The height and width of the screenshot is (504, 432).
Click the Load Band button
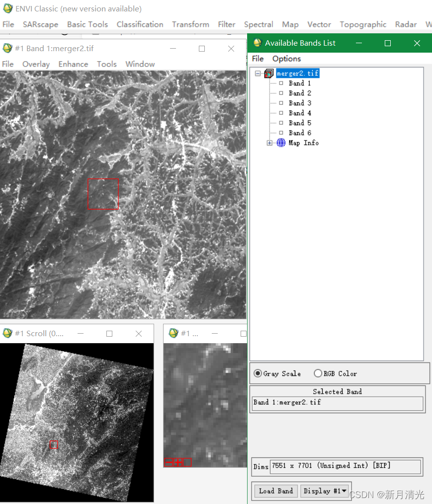[x=276, y=491]
